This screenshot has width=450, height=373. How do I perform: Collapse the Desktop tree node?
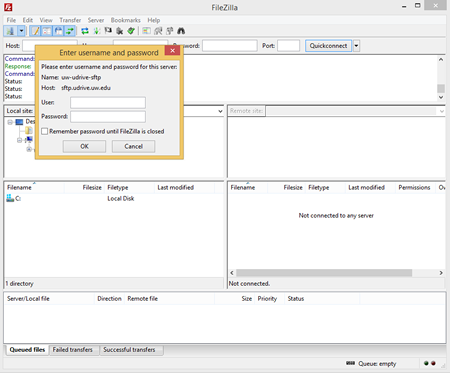pos(10,122)
